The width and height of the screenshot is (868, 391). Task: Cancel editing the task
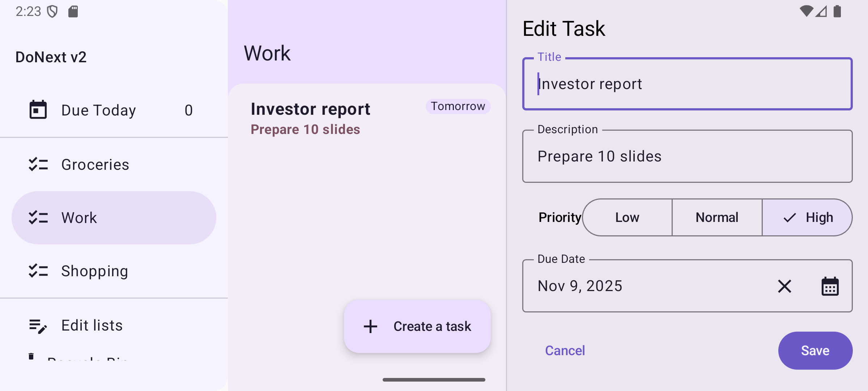click(565, 350)
